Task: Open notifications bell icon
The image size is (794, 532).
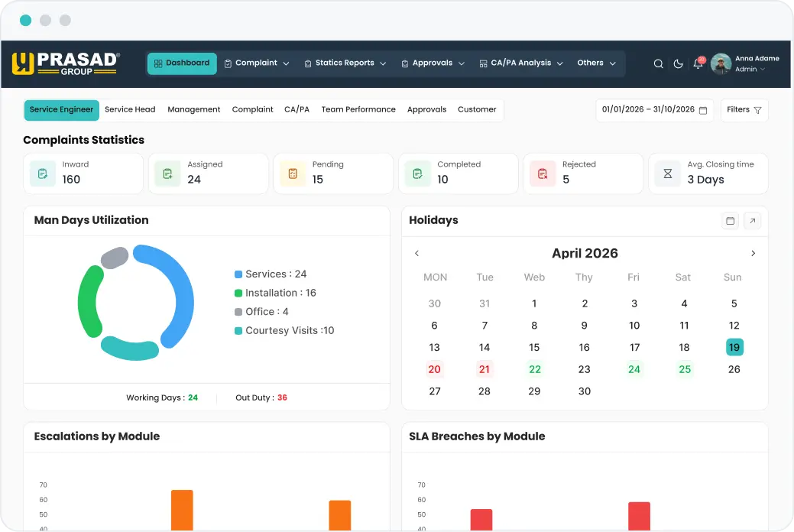Action: coord(698,63)
